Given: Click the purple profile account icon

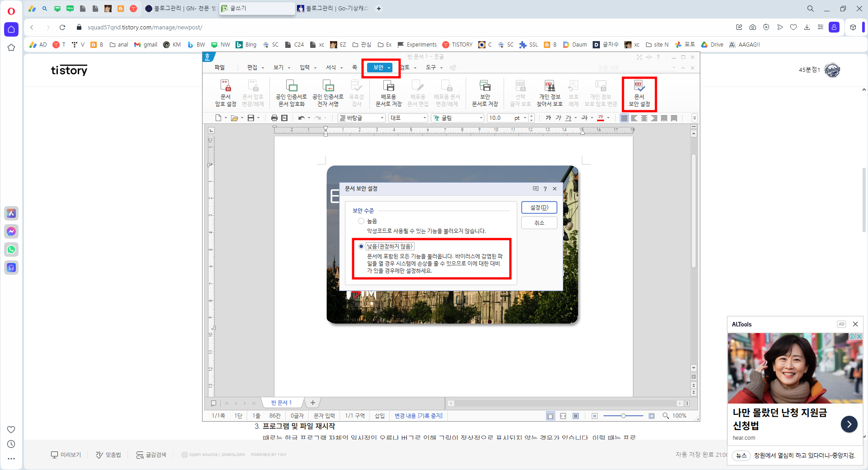Looking at the screenshot, I should pos(834,27).
